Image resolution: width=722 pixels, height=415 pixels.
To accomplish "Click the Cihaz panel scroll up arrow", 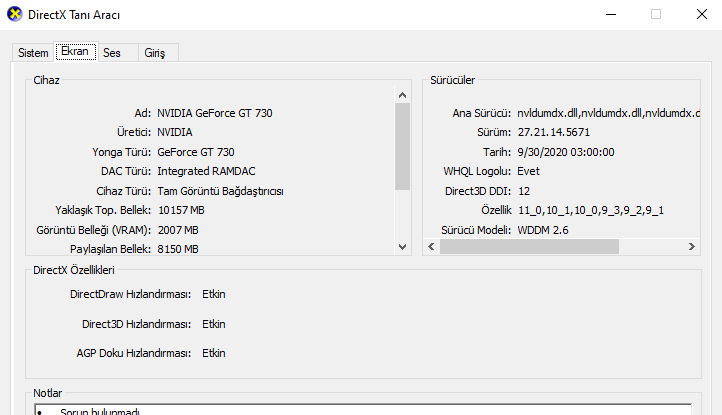I will pos(402,95).
